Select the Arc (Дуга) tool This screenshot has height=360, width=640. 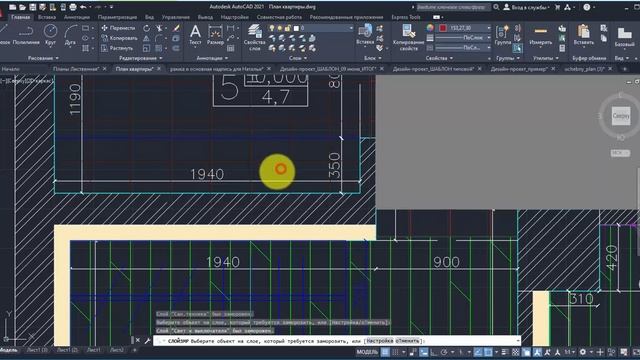[70, 35]
